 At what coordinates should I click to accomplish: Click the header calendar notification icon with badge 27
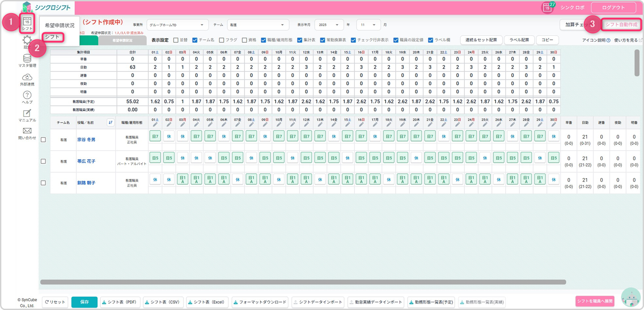click(x=547, y=7)
